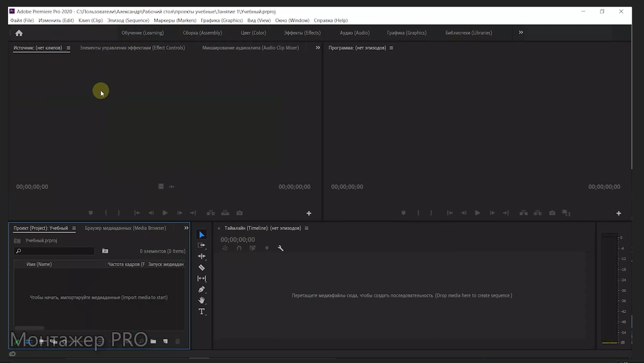Toggle nest-or-individual-clips insert button in Timeline

225,248
